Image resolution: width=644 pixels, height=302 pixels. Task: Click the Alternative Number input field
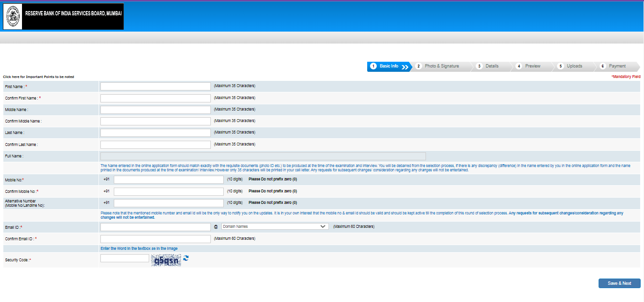tap(168, 203)
